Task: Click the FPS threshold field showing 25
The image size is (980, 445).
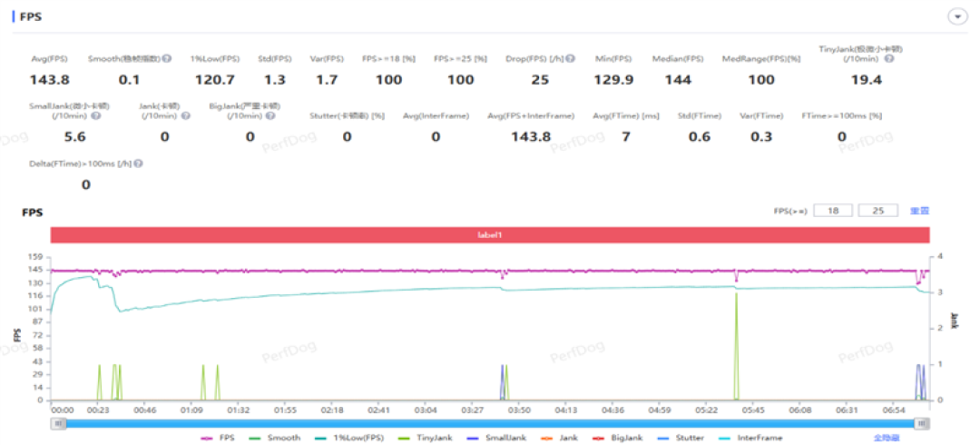Action: click(x=878, y=211)
